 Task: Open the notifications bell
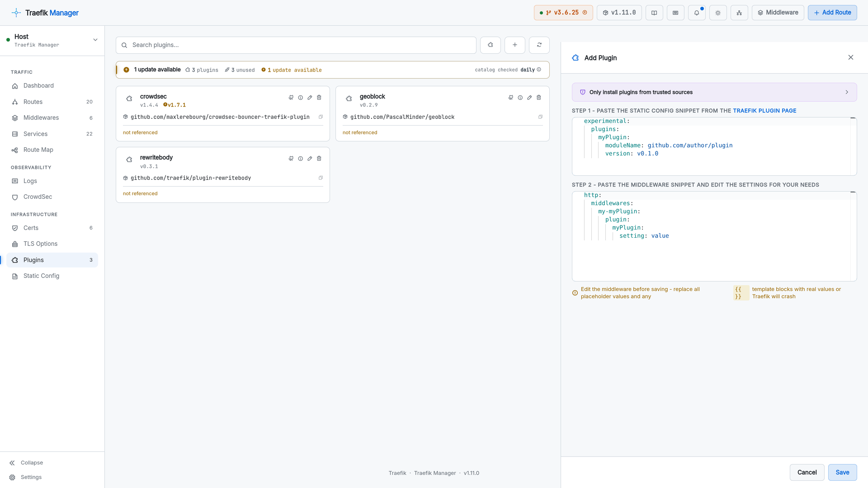pos(697,13)
